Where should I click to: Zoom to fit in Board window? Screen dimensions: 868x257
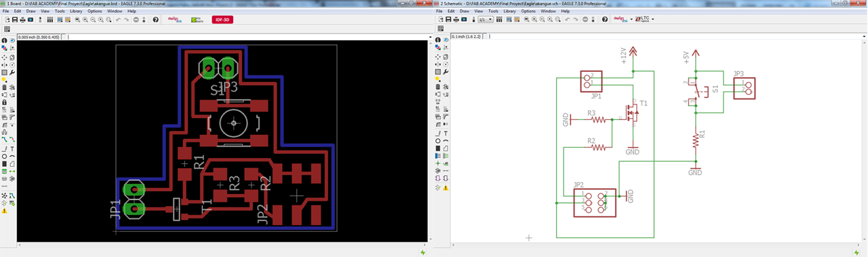(x=77, y=20)
